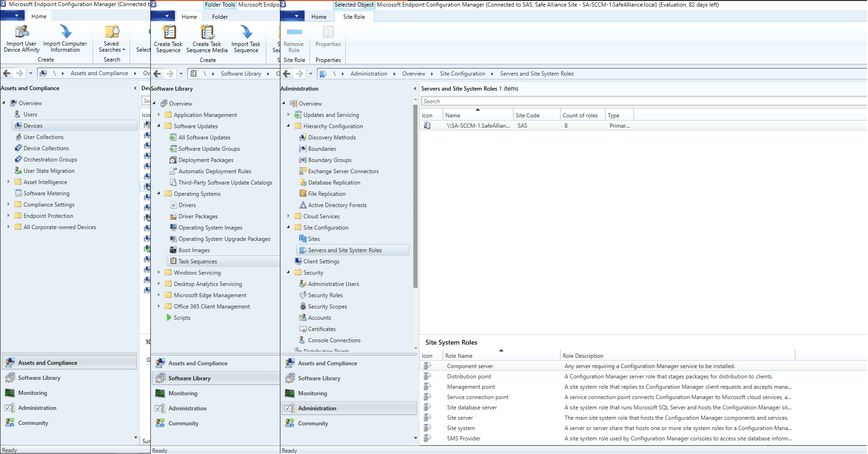Image resolution: width=868 pixels, height=454 pixels.
Task: Collapse the Site Configuration node
Action: (x=288, y=227)
